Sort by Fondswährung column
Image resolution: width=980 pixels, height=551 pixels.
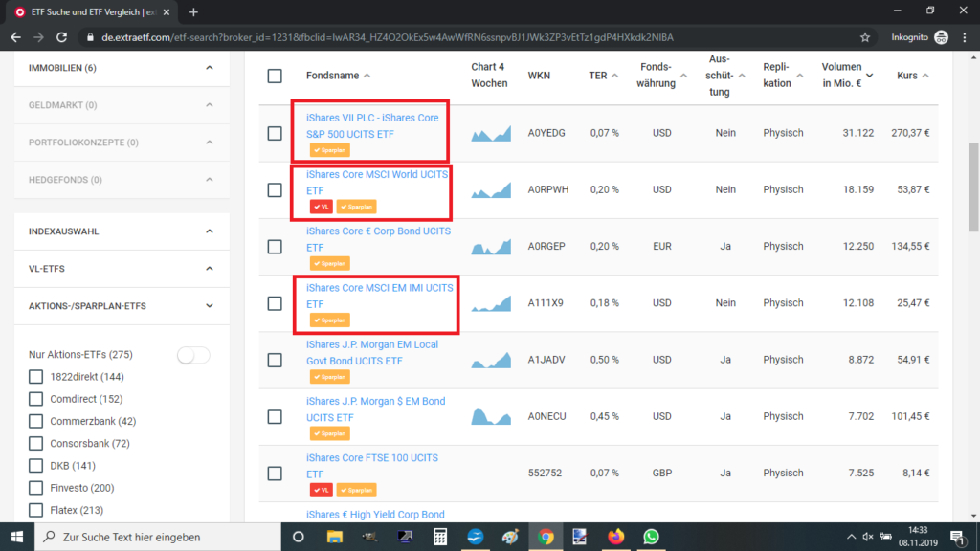coord(661,75)
